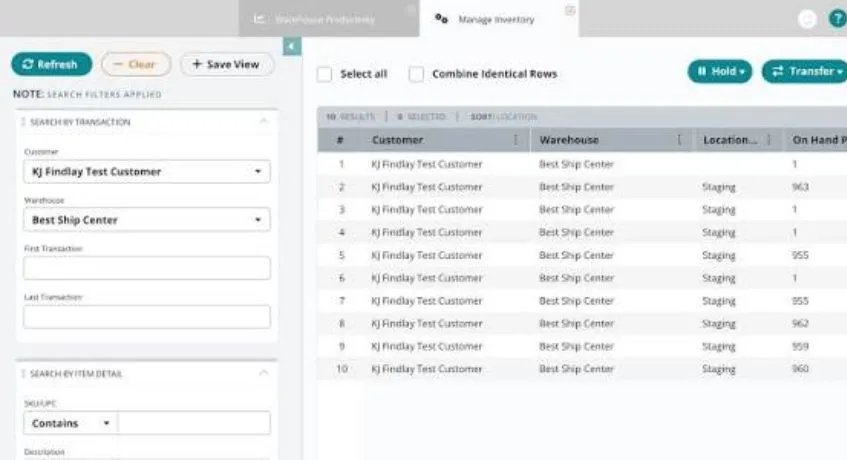Open the Warehouse dropdown filter
The image size is (847, 460).
point(146,220)
